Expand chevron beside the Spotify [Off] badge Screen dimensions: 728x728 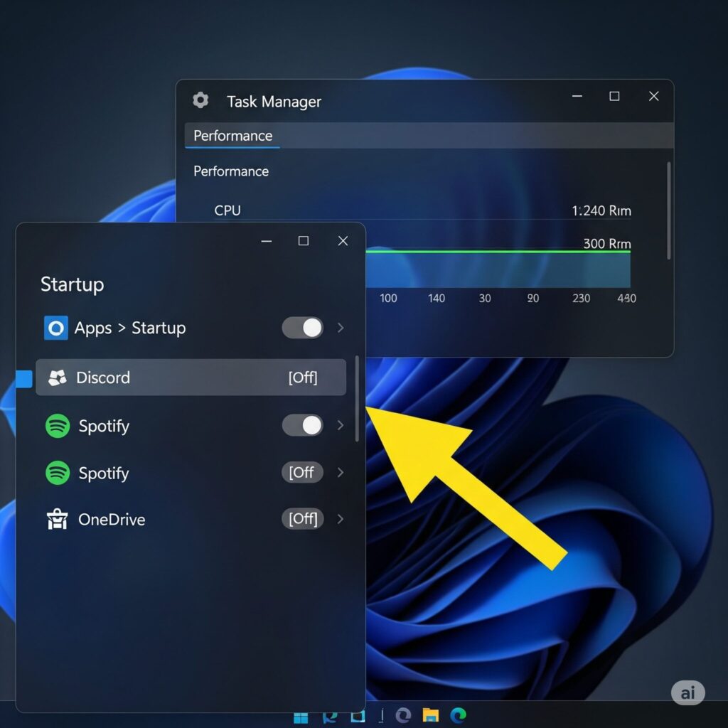(341, 473)
